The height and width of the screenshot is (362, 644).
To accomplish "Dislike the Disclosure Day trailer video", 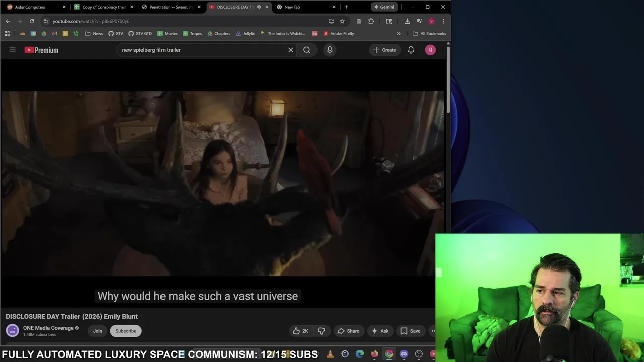I will (x=321, y=331).
